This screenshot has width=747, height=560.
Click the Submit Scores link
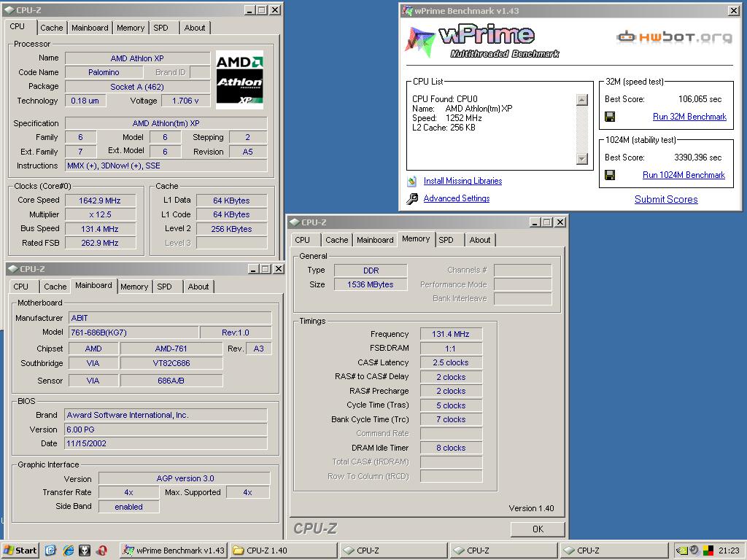[666, 200]
